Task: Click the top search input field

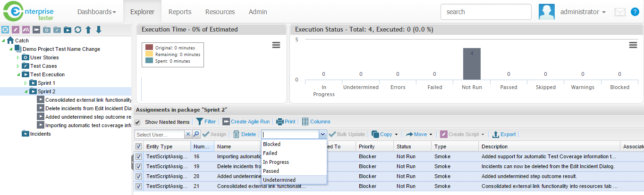Action: tap(486, 12)
